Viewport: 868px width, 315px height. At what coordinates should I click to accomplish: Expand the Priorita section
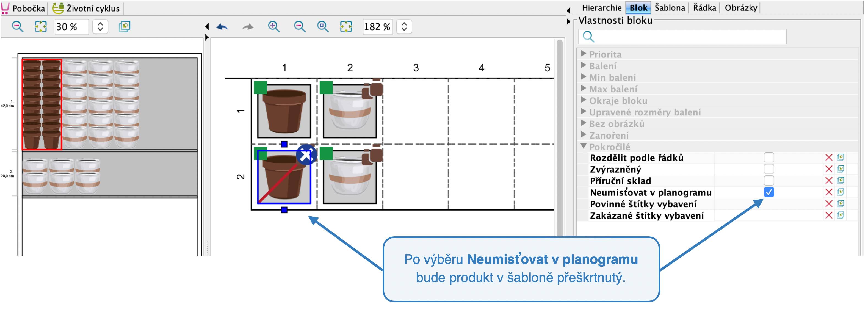click(583, 54)
